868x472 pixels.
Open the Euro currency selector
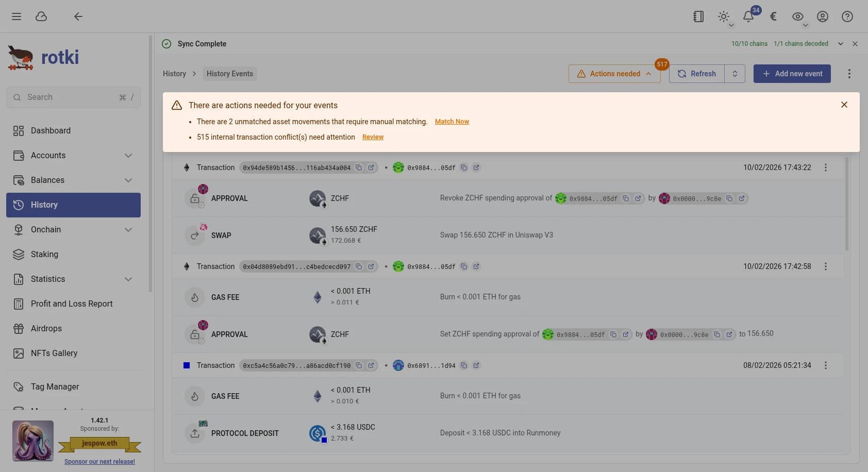[x=773, y=16]
